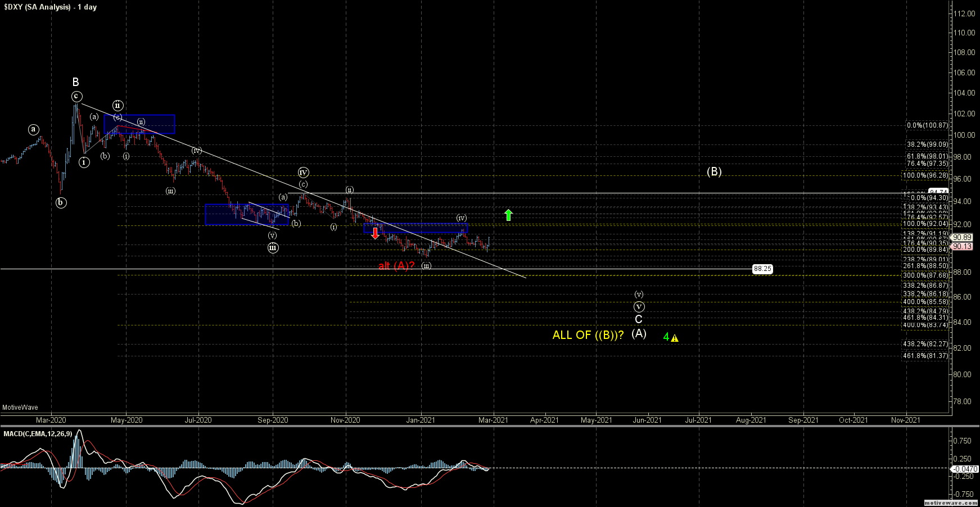Select the (c) label below circled iv

pyautogui.click(x=303, y=184)
